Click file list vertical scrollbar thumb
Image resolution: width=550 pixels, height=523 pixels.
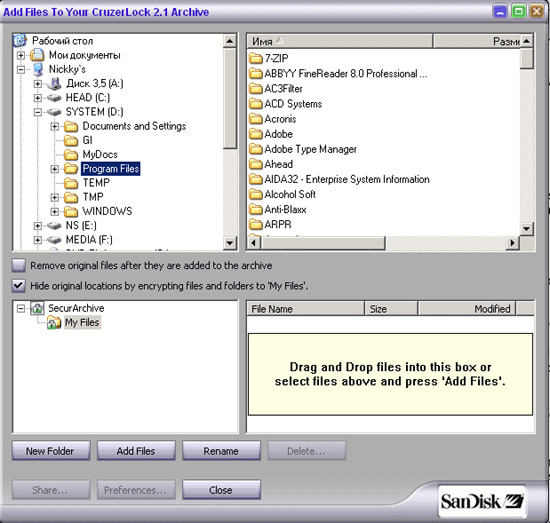pos(527,59)
